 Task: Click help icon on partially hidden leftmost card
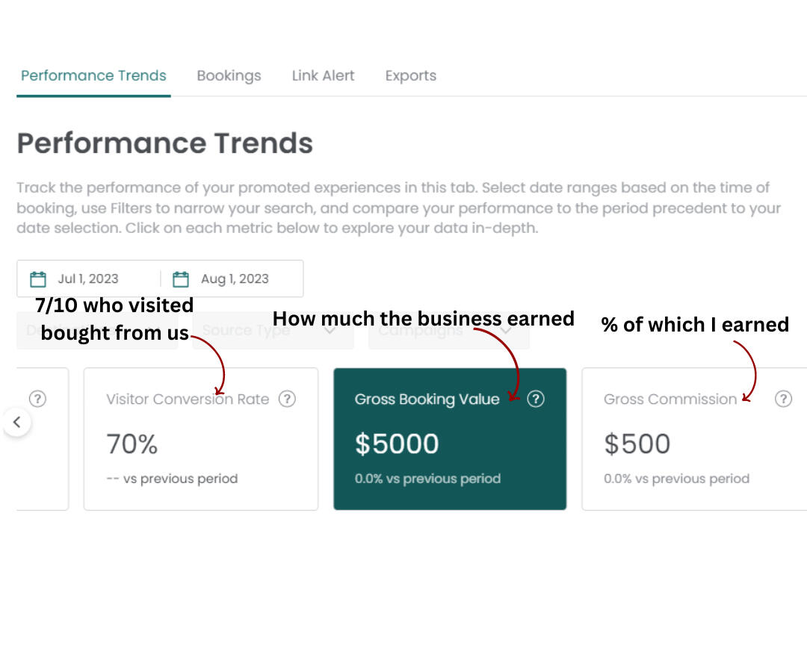(x=37, y=399)
